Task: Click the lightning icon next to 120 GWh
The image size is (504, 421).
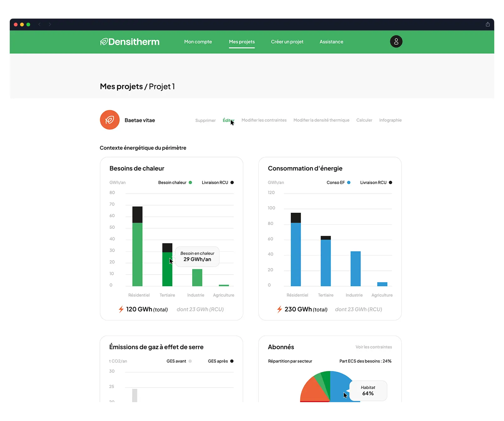Action: pos(121,309)
